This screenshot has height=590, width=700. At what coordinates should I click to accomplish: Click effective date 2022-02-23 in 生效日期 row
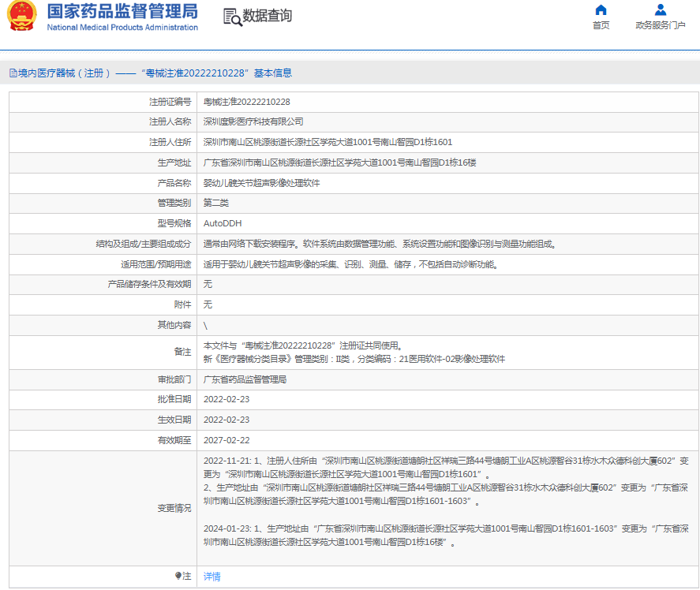click(x=226, y=420)
